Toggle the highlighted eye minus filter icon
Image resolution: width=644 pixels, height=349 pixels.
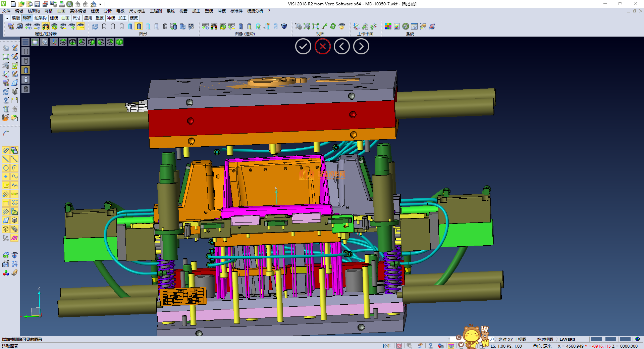tap(80, 27)
